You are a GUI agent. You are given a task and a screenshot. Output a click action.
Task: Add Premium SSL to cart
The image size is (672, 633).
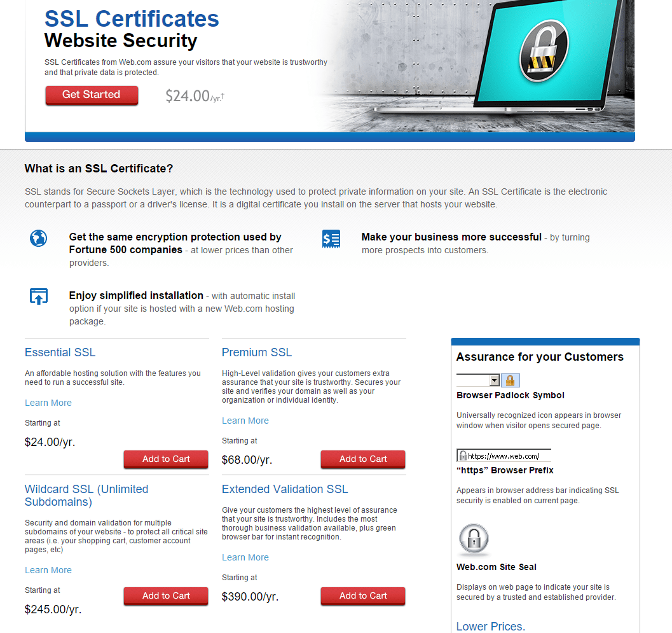pyautogui.click(x=363, y=459)
